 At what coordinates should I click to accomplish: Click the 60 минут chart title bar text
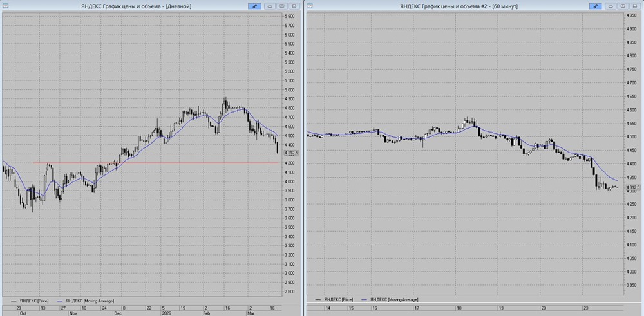tap(459, 6)
